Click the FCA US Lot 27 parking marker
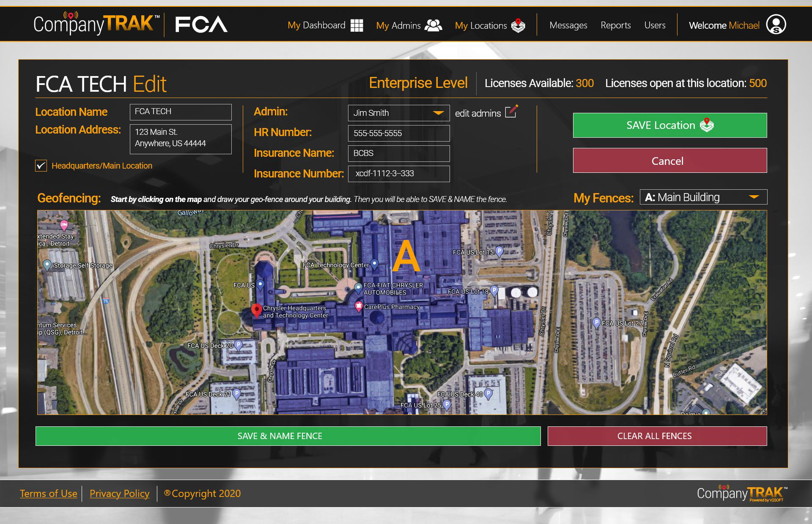Image resolution: width=812 pixels, height=524 pixels. click(x=596, y=323)
